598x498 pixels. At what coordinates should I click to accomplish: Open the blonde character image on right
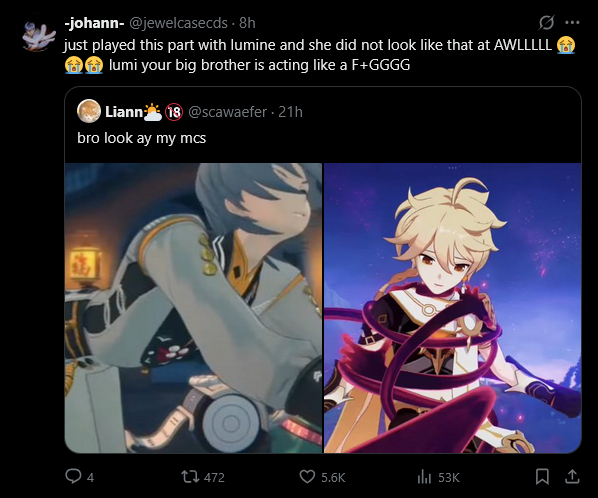(x=453, y=308)
